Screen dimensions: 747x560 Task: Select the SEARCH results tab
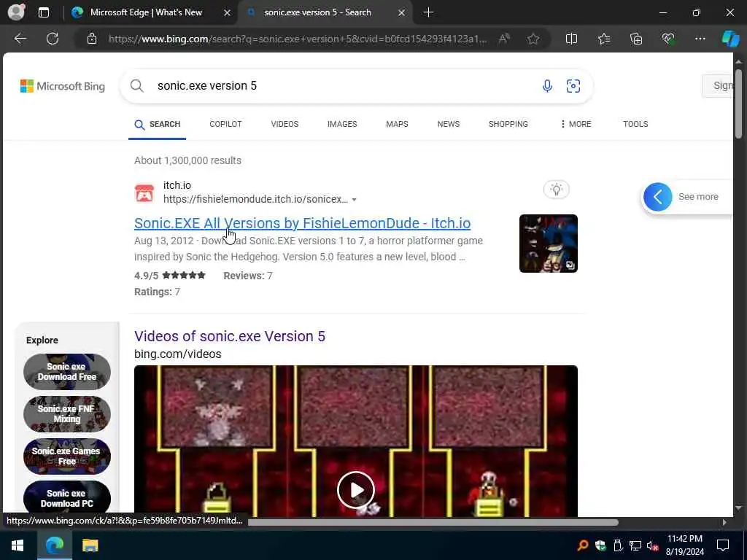pos(158,124)
